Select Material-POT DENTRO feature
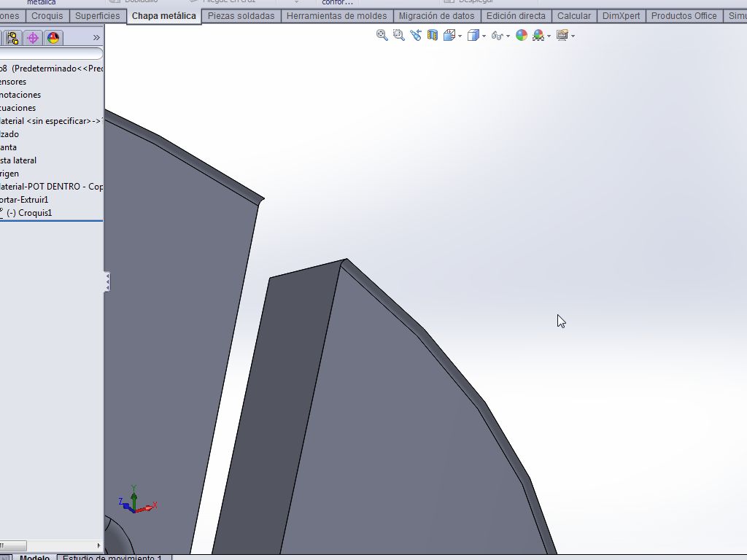 [x=52, y=187]
